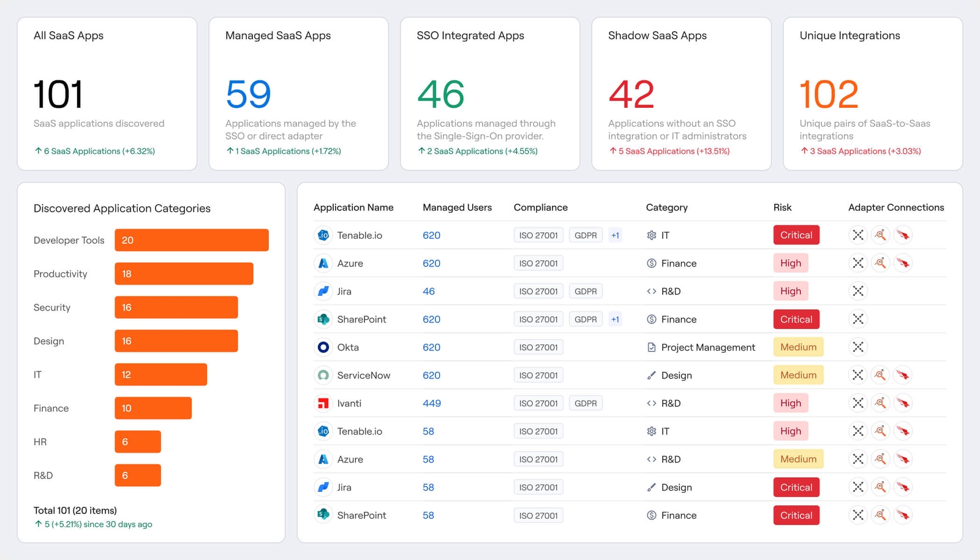Open the Shadow SaaS Apps summary card

pyautogui.click(x=681, y=94)
